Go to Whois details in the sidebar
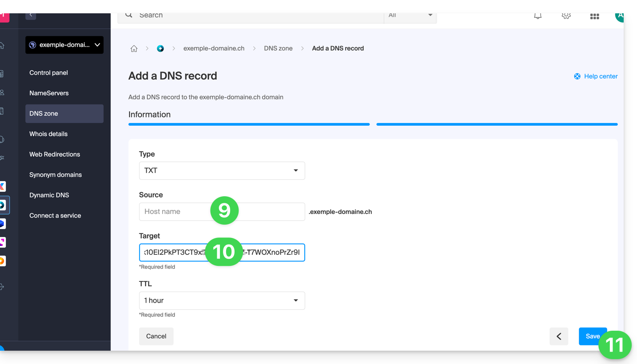Image resolution: width=637 pixels, height=364 pixels. click(x=48, y=134)
